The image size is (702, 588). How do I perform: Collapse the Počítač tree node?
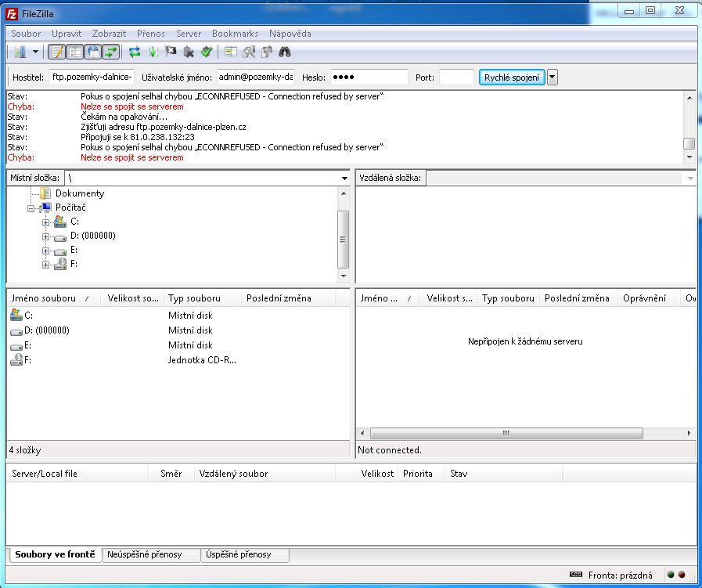pyautogui.click(x=31, y=208)
